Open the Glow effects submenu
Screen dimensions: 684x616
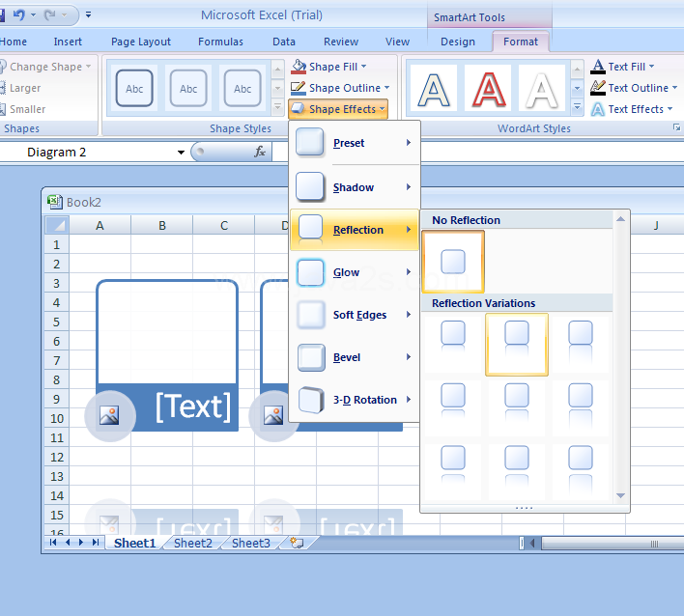[x=355, y=272]
